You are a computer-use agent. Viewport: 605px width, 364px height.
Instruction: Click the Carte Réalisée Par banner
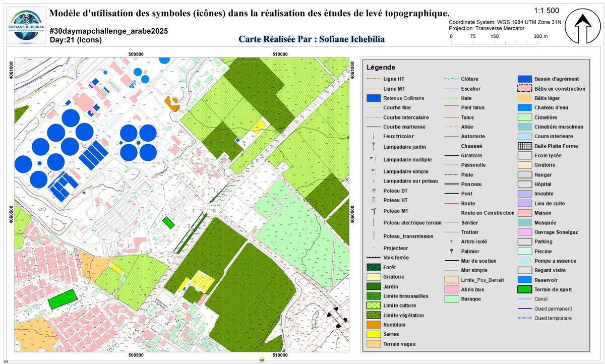coord(313,37)
